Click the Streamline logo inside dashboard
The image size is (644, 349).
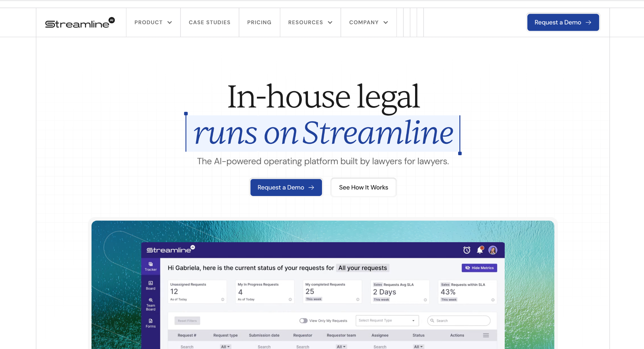pyautogui.click(x=171, y=249)
